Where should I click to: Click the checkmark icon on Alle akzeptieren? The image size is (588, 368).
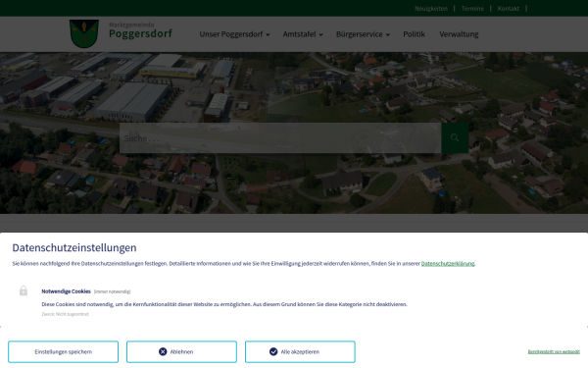[x=273, y=352]
